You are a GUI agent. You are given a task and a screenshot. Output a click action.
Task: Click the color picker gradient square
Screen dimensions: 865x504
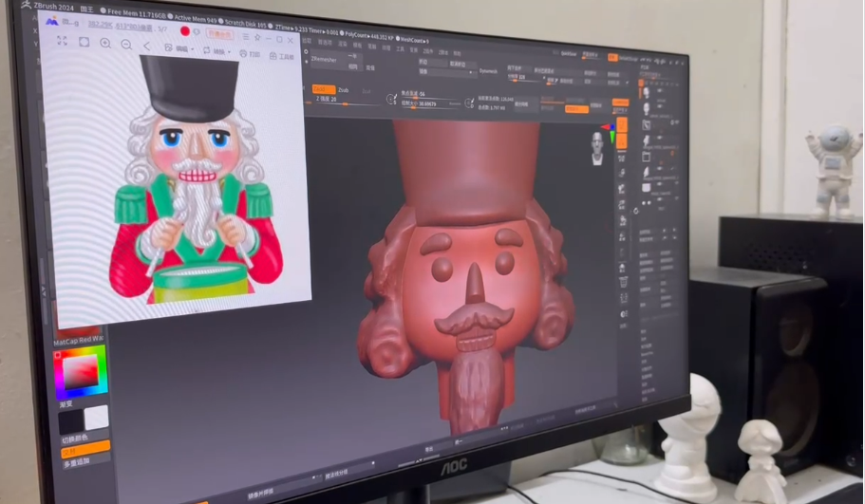(81, 370)
